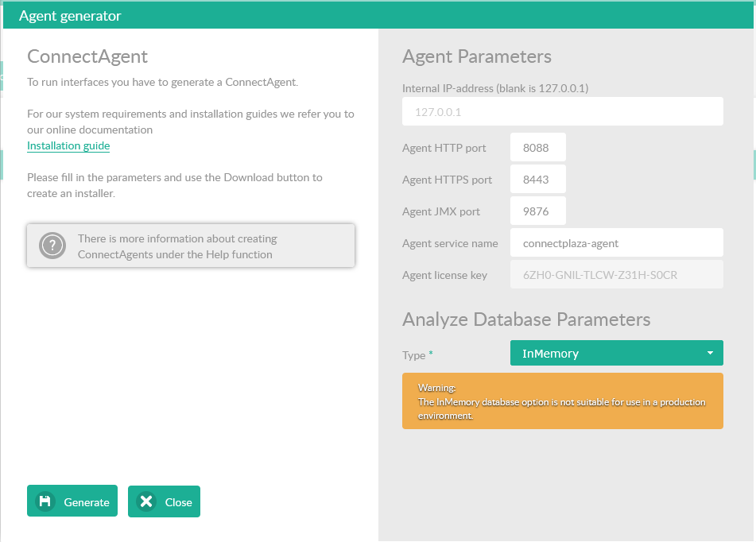
Task: Click the Agent HTTP port field
Action: [x=538, y=148]
